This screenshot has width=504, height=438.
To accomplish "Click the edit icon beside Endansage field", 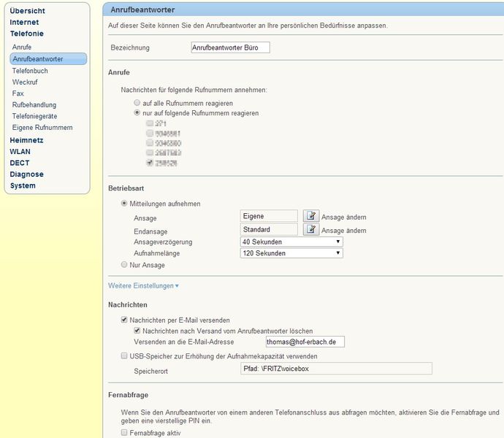I will [x=311, y=229].
